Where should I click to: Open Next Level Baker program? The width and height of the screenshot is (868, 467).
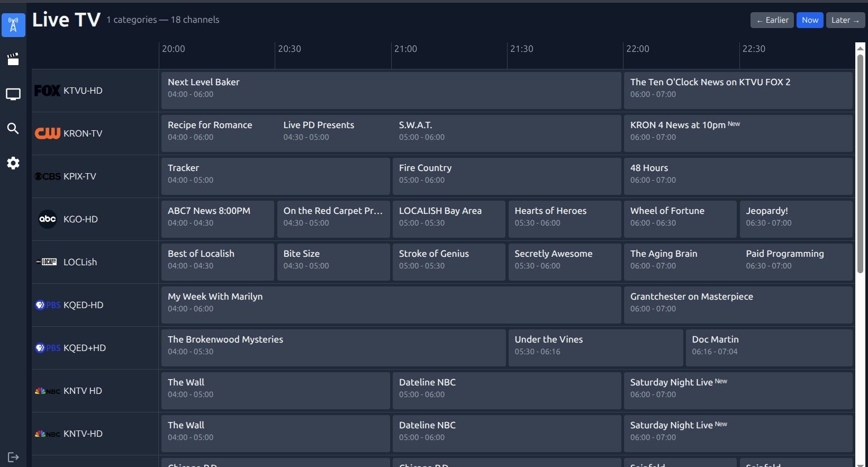pos(391,91)
